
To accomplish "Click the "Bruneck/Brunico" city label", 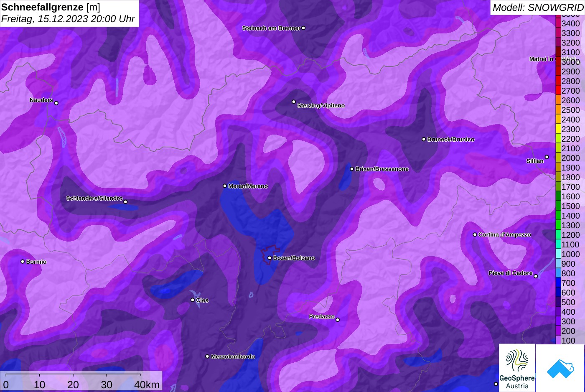I will coord(451,139).
